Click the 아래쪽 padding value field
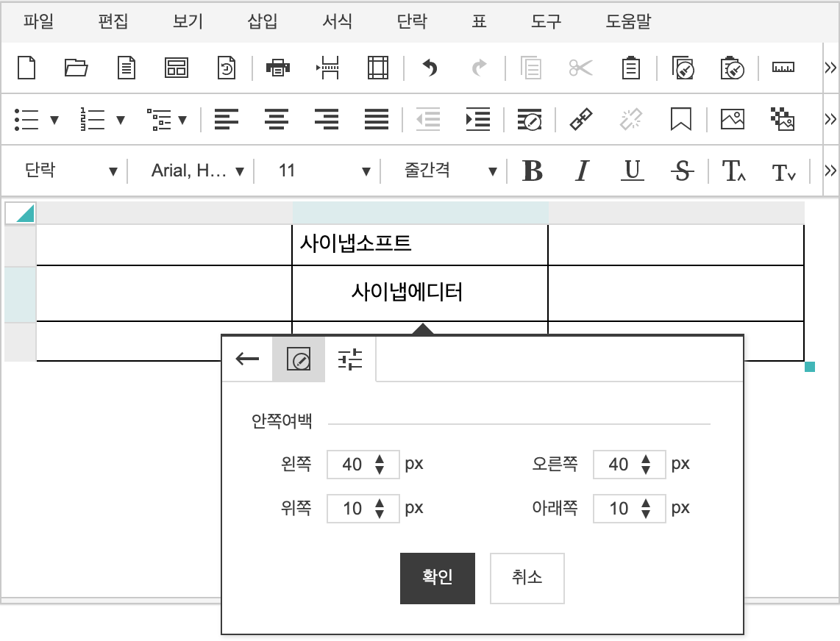 click(619, 509)
